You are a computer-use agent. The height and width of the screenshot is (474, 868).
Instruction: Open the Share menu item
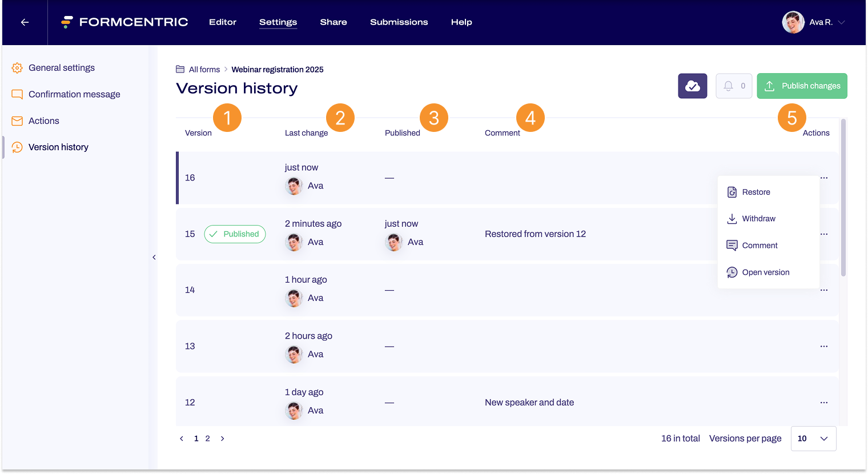tap(333, 22)
